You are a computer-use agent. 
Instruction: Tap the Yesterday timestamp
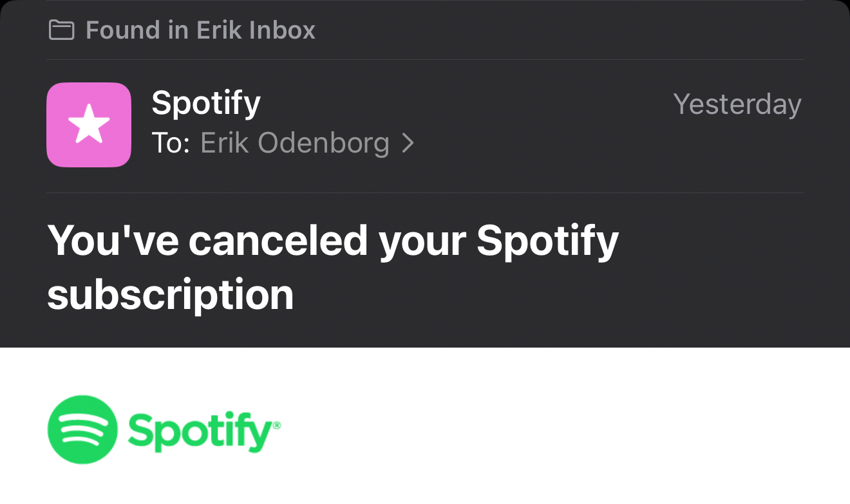click(x=737, y=104)
